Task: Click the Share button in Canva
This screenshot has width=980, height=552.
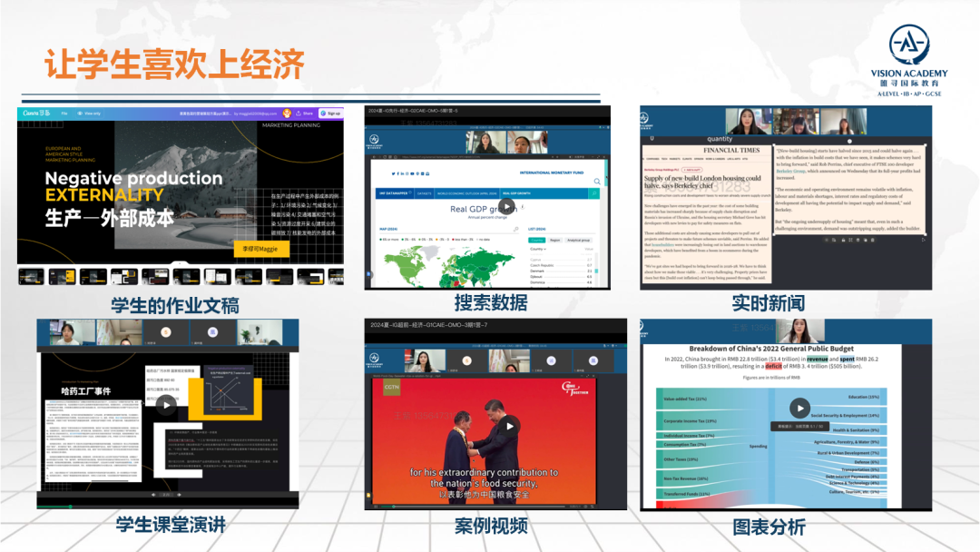Action: [305, 113]
